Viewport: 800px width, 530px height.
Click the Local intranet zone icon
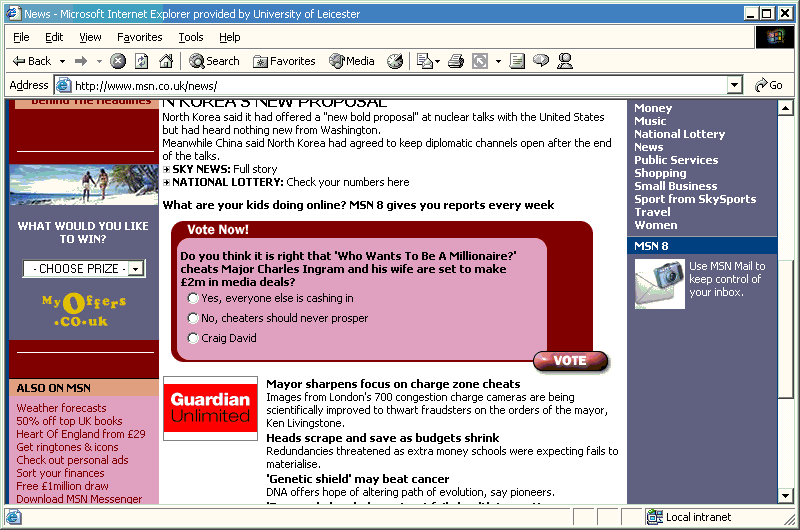(654, 517)
